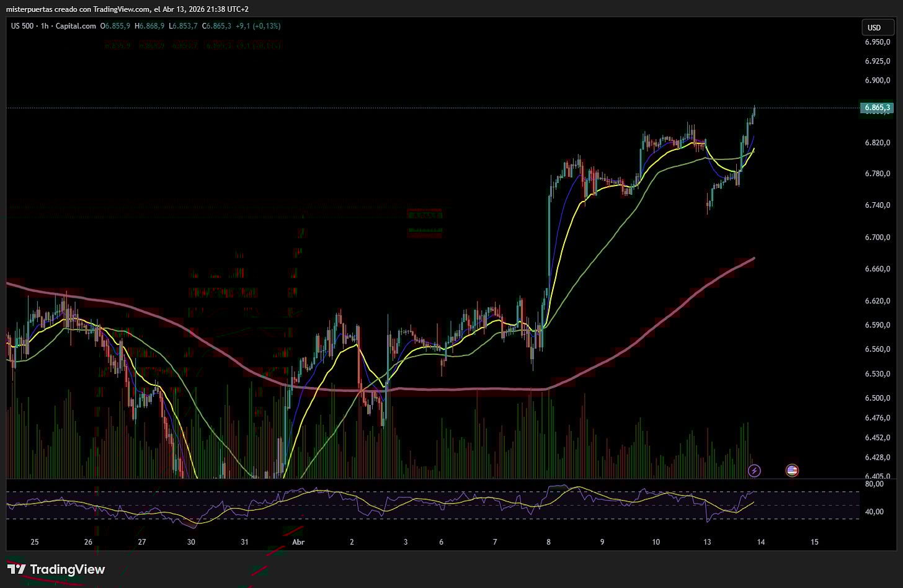
Task: Click the date 31 on the time axis
Action: click(x=244, y=541)
